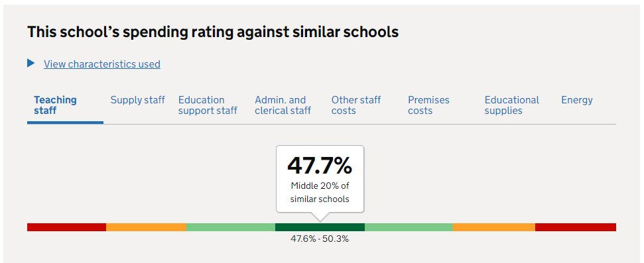Click the left red rating bar segment
644x263 pixels.
(x=66, y=227)
